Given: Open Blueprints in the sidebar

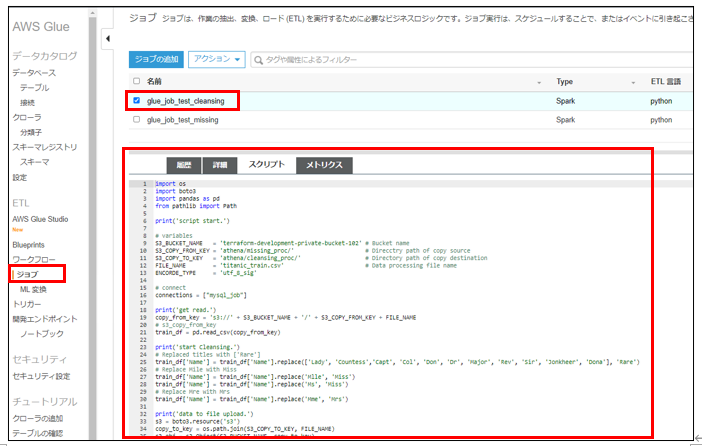Looking at the screenshot, I should [29, 245].
